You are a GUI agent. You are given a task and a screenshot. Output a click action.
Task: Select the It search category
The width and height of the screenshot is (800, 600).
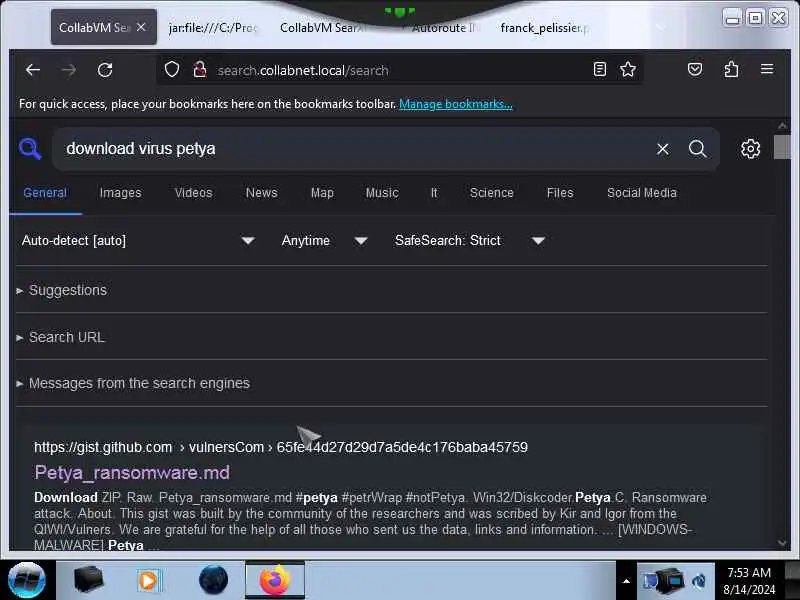coord(434,193)
